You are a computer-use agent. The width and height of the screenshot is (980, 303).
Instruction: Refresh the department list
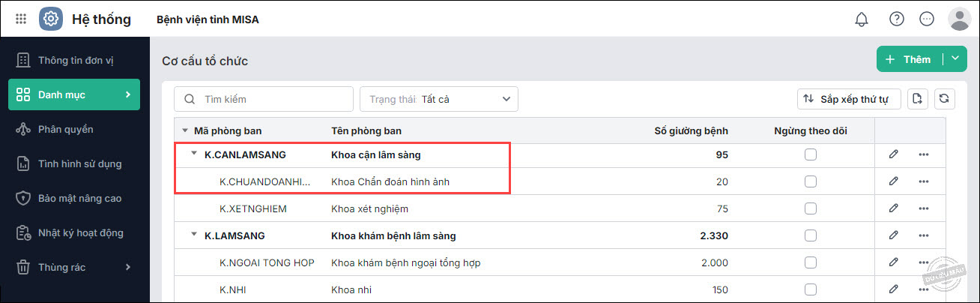coord(944,98)
